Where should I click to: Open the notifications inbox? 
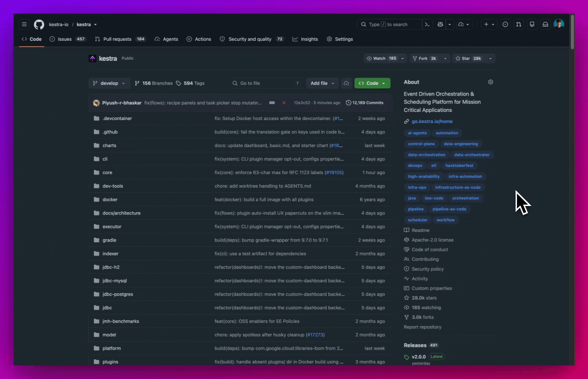click(x=545, y=24)
